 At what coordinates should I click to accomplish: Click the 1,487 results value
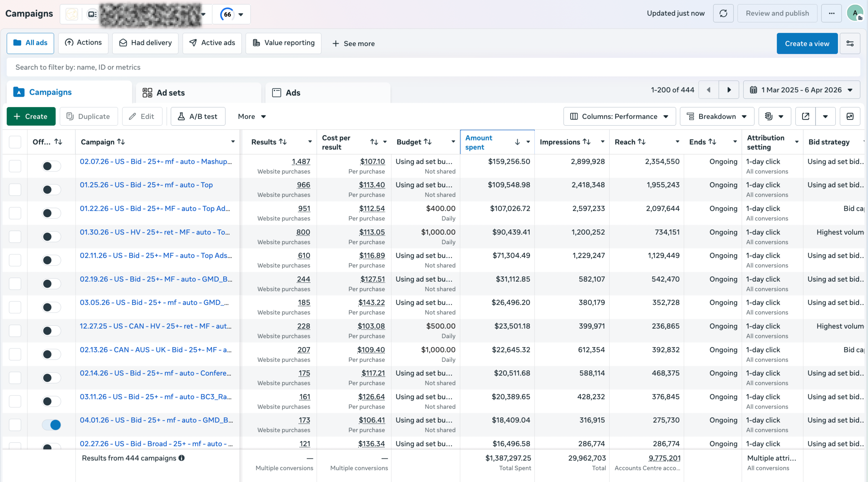click(301, 162)
